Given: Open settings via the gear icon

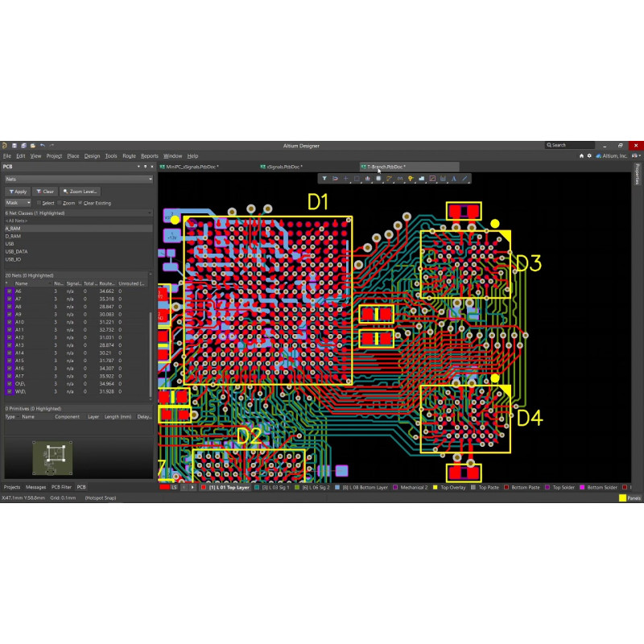Looking at the screenshot, I should (589, 155).
